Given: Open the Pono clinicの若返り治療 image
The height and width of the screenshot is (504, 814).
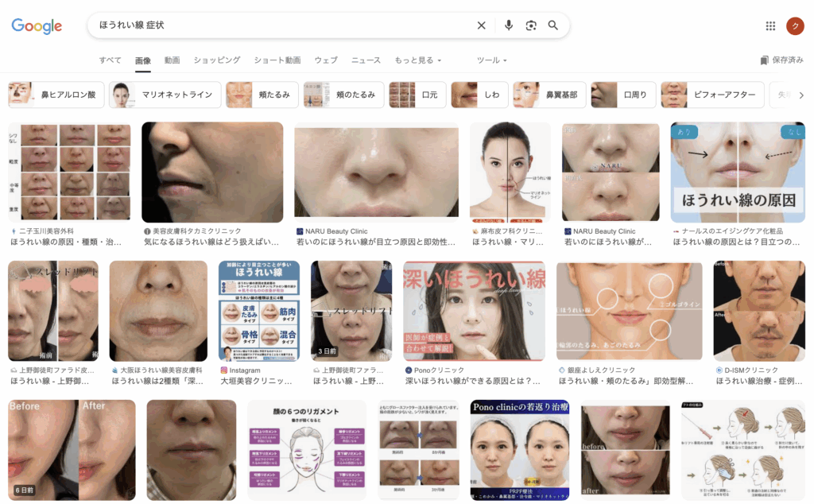Looking at the screenshot, I should coord(520,450).
